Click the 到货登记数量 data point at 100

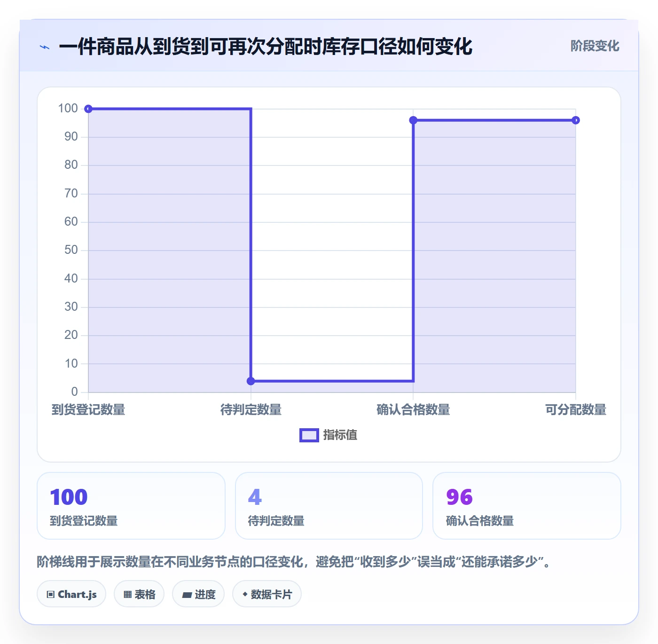88,109
